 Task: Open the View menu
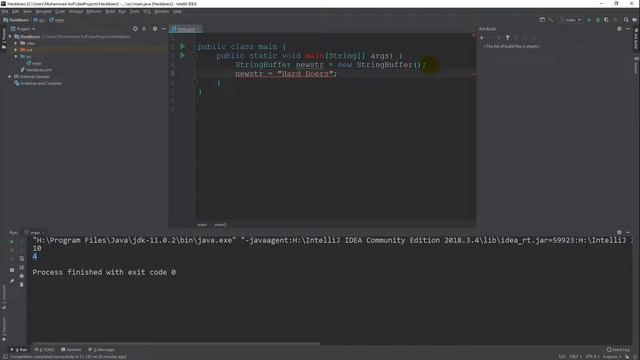click(x=27, y=11)
